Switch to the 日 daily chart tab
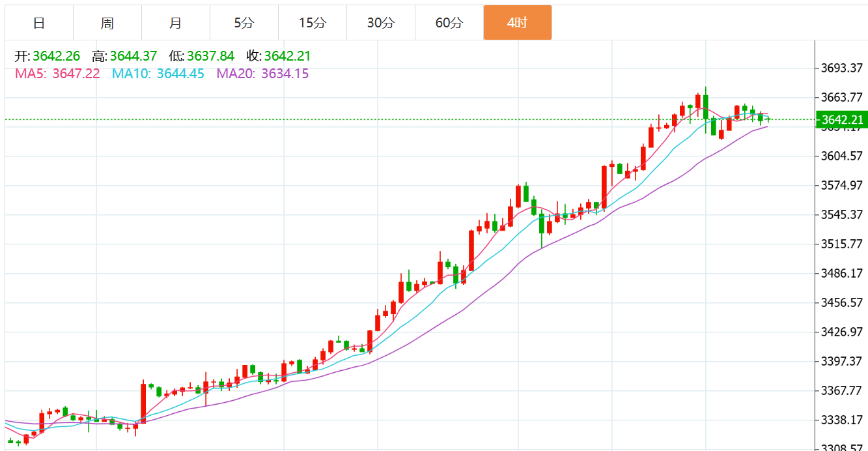 (39, 23)
